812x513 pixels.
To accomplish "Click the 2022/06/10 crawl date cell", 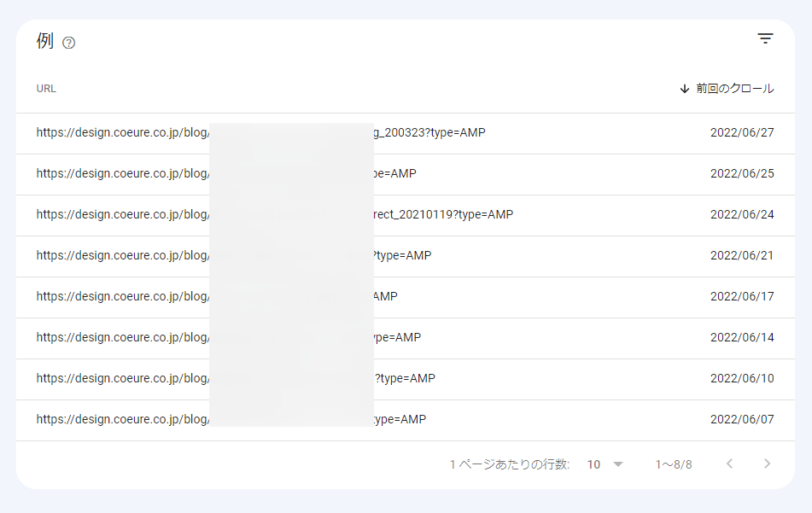I will 741,379.
